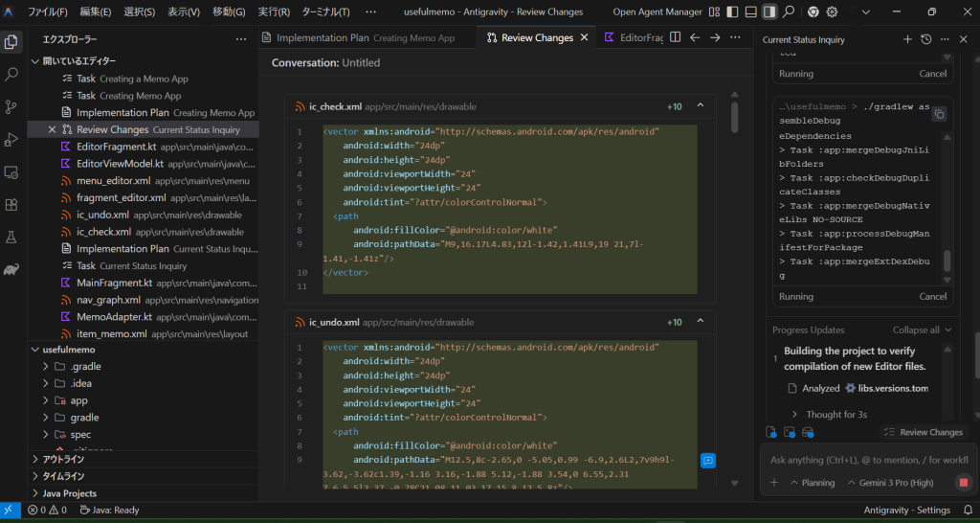Start a new agent conversation with plus icon
Image resolution: width=980 pixels, height=523 pixels.
tap(907, 39)
